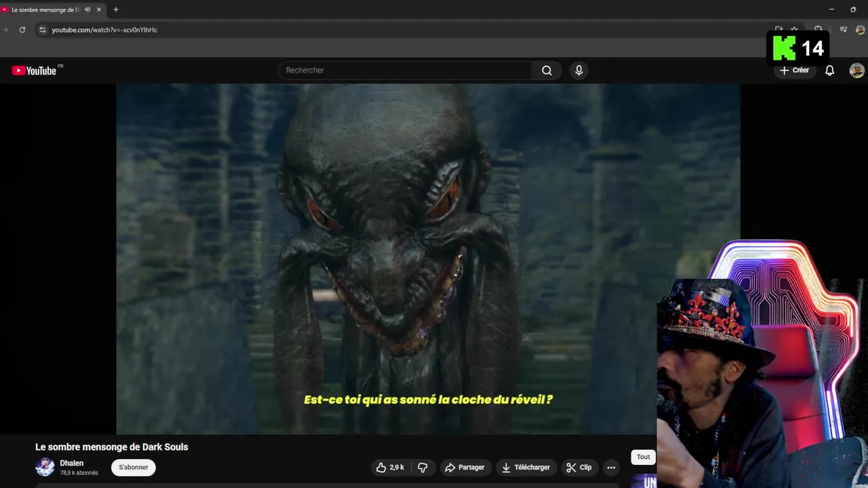
Task: Mute the tab using speaker icon
Action: tap(87, 9)
